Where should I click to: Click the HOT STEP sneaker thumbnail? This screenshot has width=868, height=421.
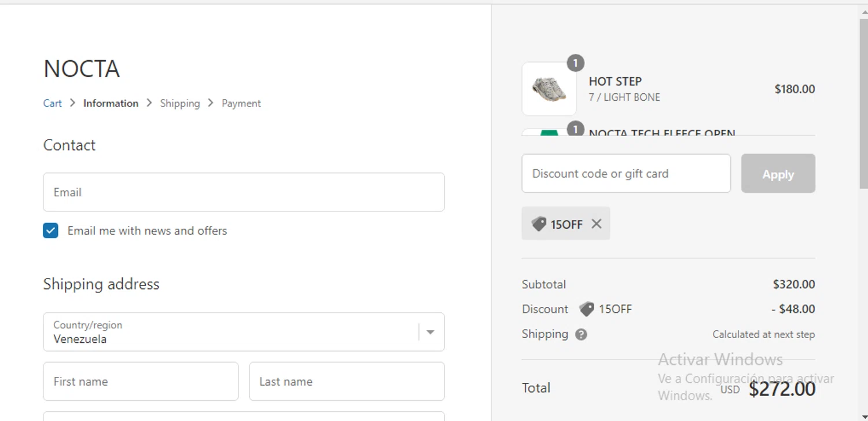549,89
